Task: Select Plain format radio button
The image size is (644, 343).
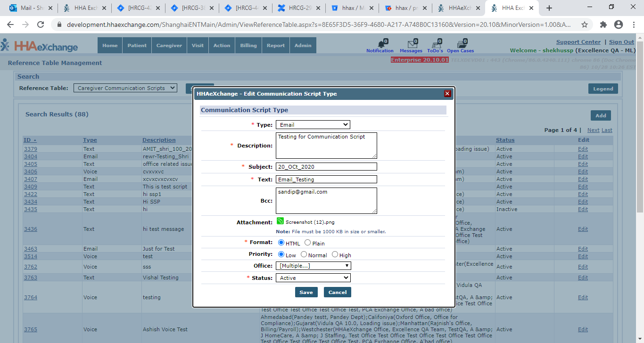Action: [307, 243]
